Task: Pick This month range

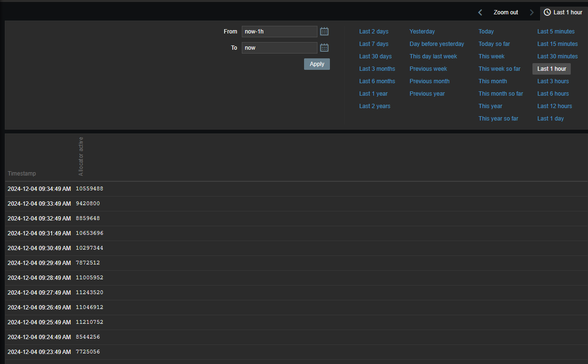Action: pyautogui.click(x=493, y=81)
